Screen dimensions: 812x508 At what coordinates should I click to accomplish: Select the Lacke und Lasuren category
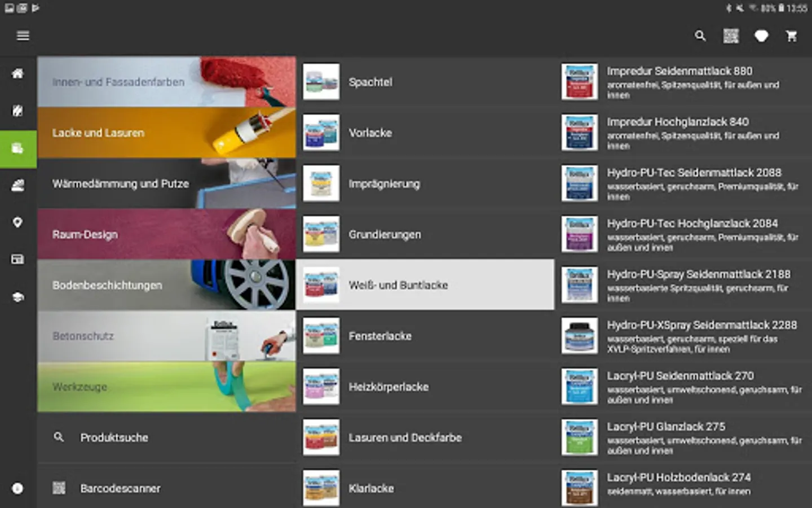[x=166, y=133]
